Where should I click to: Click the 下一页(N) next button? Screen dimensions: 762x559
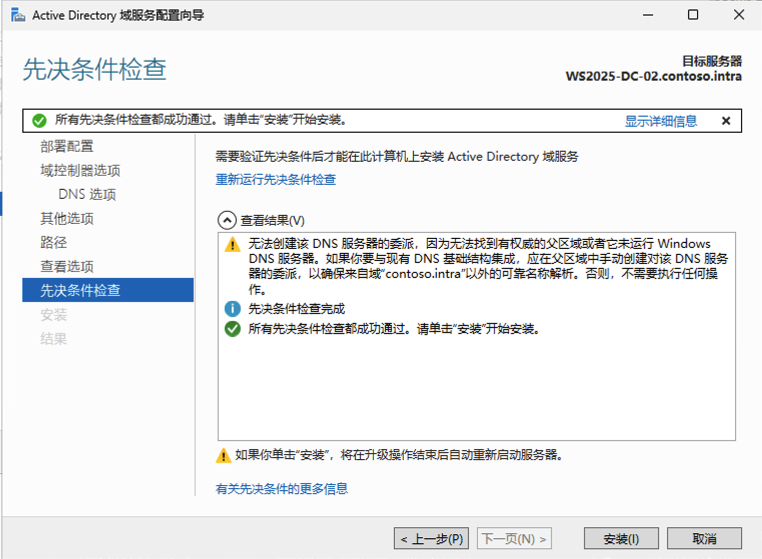point(514,538)
